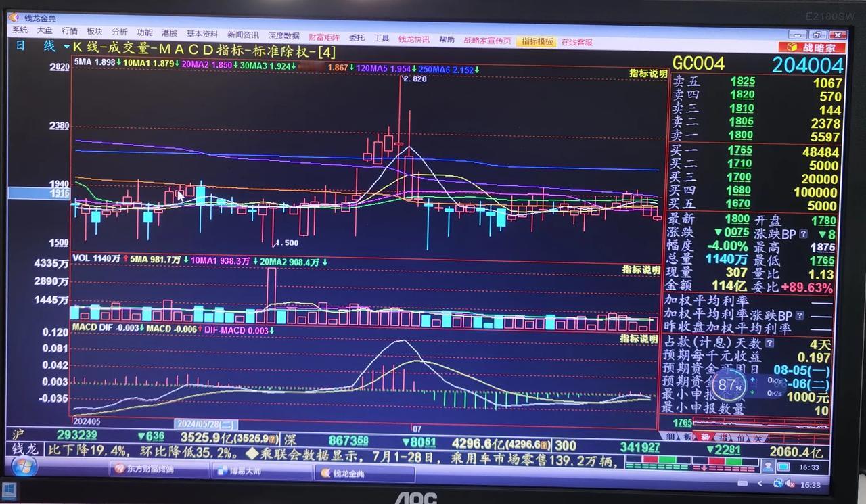This screenshot has height=504, width=866.
Task: Click the 日线 period label
Action: (x=35, y=46)
